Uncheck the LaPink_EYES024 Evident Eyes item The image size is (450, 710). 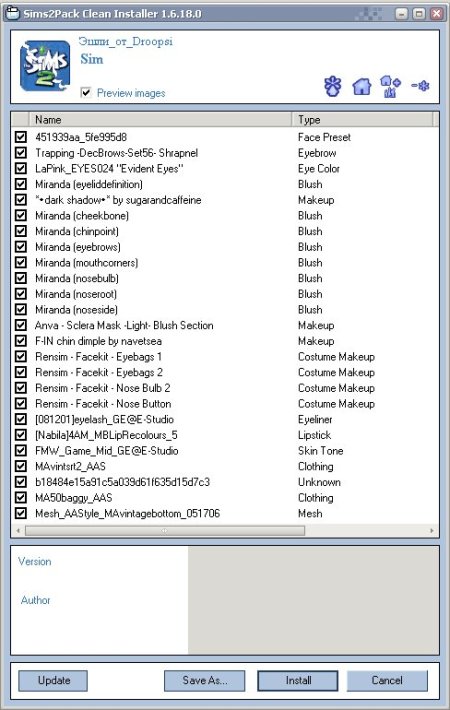click(x=21, y=168)
